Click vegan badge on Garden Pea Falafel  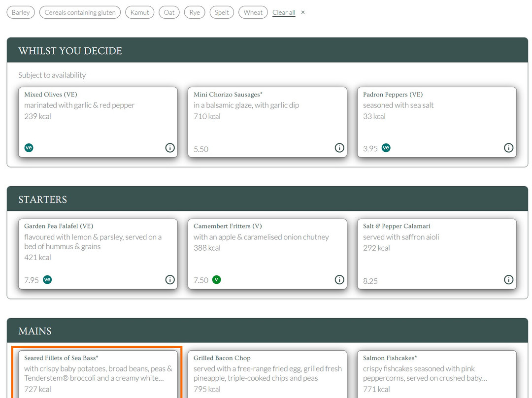click(x=47, y=280)
